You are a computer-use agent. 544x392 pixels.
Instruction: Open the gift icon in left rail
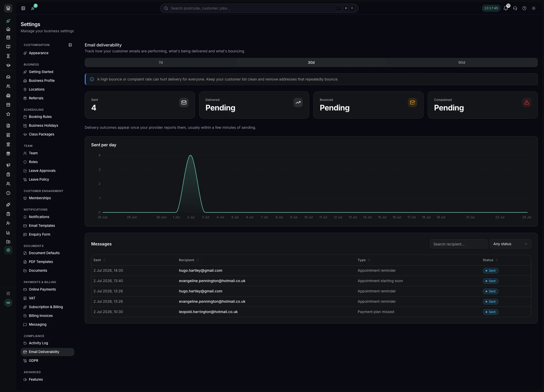[8, 154]
